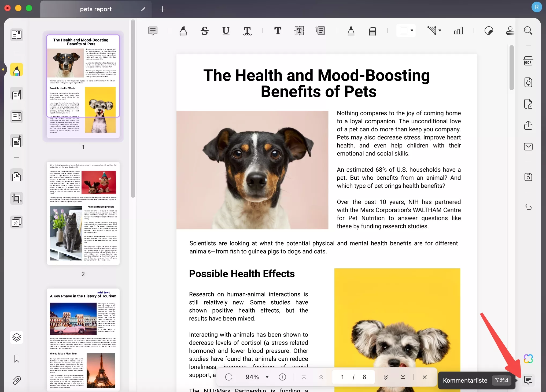Go to the previous page
This screenshot has height=392, width=546.
tap(321, 377)
